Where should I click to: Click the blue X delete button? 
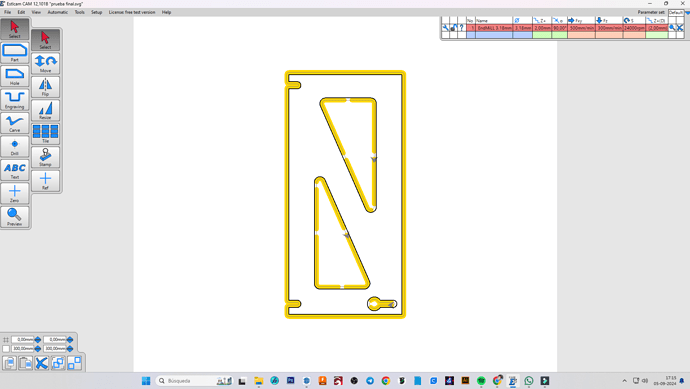tap(42, 363)
